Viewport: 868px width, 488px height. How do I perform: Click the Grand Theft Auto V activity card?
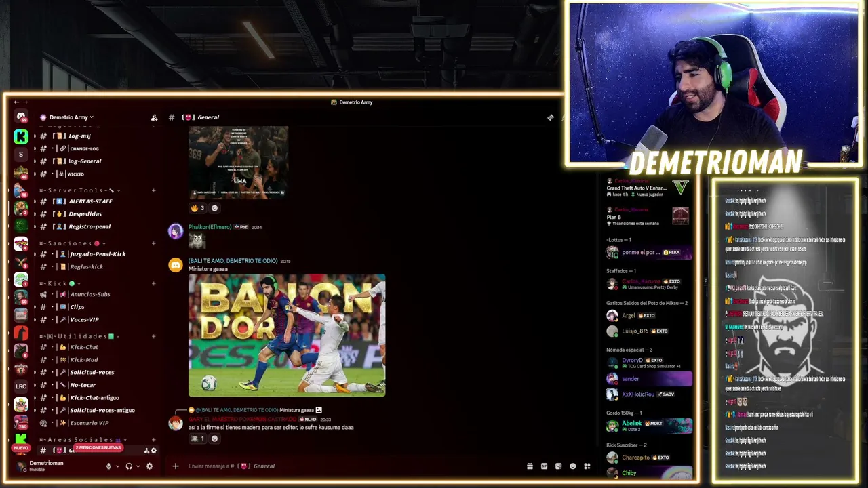pyautogui.click(x=648, y=188)
